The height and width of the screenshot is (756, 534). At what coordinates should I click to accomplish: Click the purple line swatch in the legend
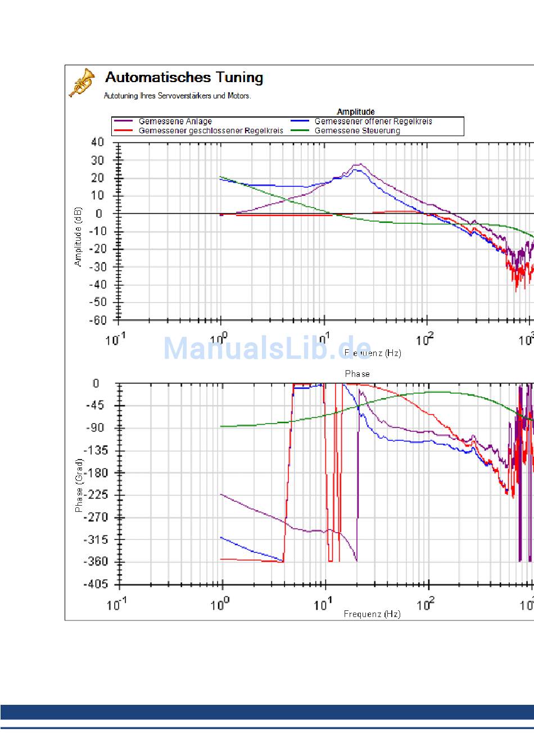click(x=124, y=121)
